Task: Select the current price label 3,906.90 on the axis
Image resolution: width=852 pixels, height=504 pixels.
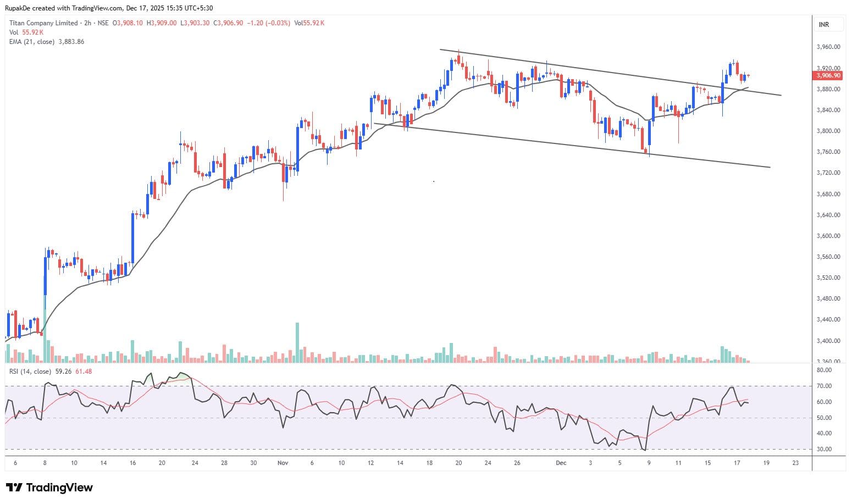Action: coord(828,76)
